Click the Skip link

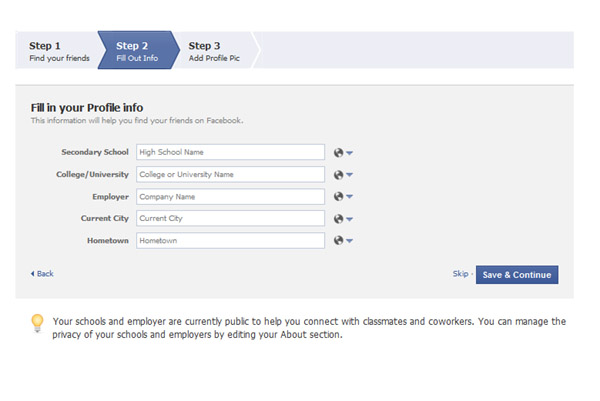[460, 274]
